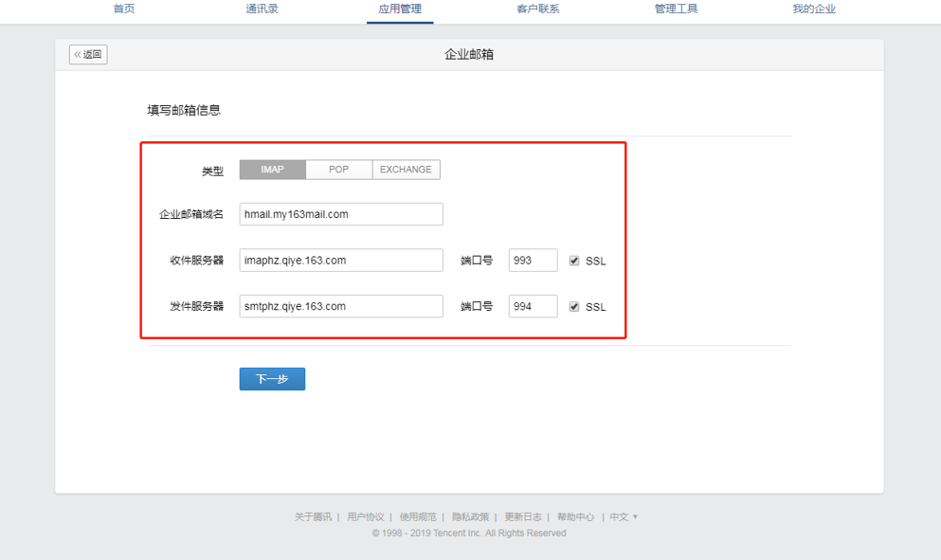The height and width of the screenshot is (560, 941).
Task: Edit the outgoing port number 994
Action: pyautogui.click(x=533, y=307)
